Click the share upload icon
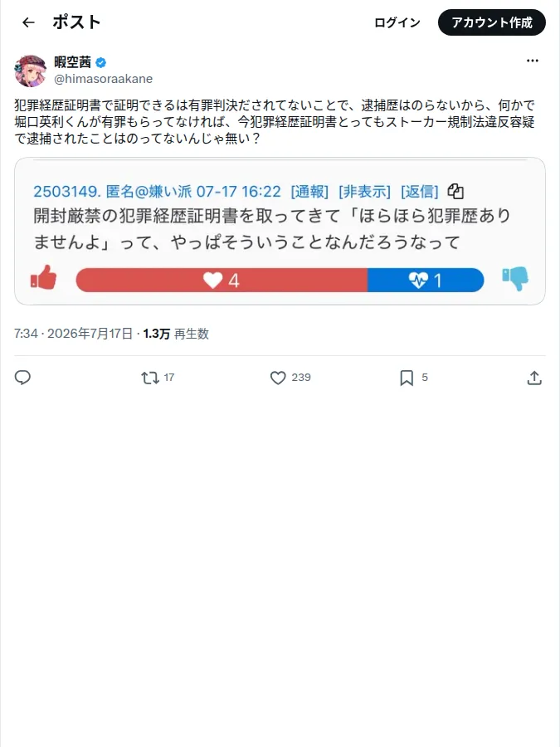 pos(534,378)
